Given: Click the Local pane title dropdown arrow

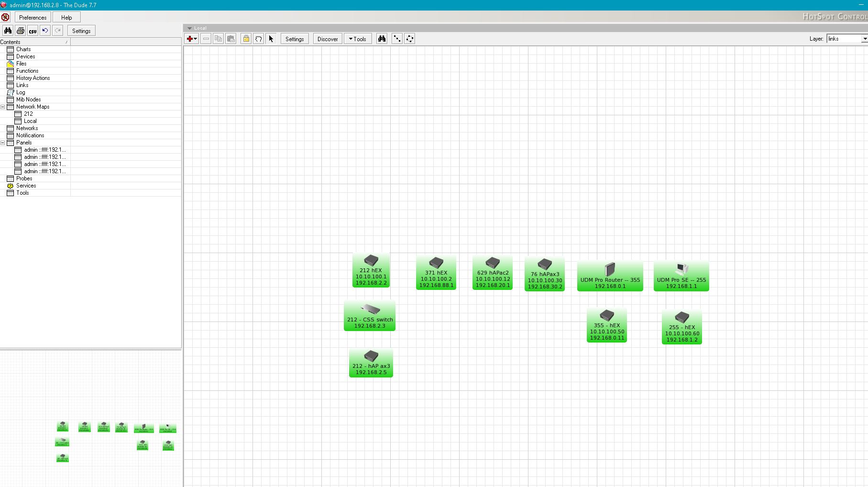Looking at the screenshot, I should [x=189, y=28].
